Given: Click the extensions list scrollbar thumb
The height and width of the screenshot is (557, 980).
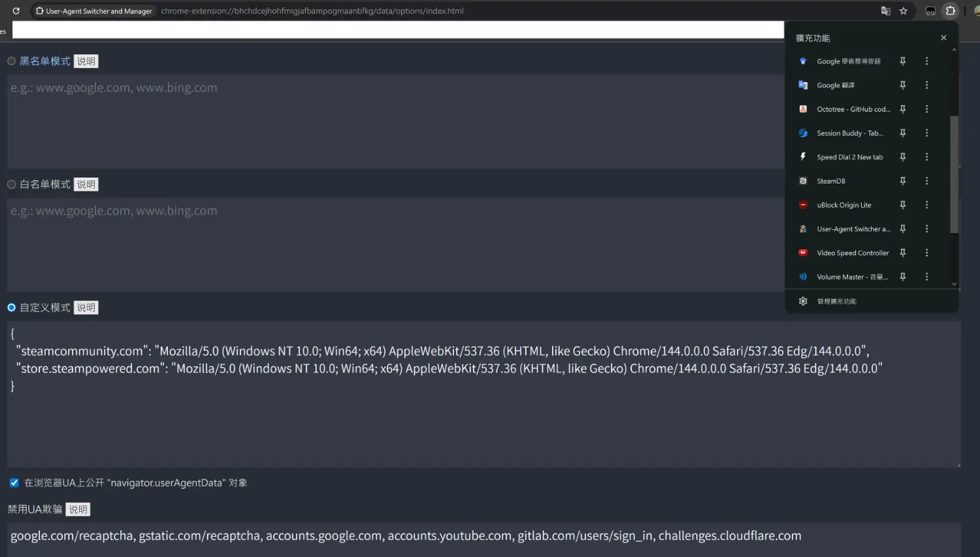Looking at the screenshot, I should pyautogui.click(x=954, y=173).
